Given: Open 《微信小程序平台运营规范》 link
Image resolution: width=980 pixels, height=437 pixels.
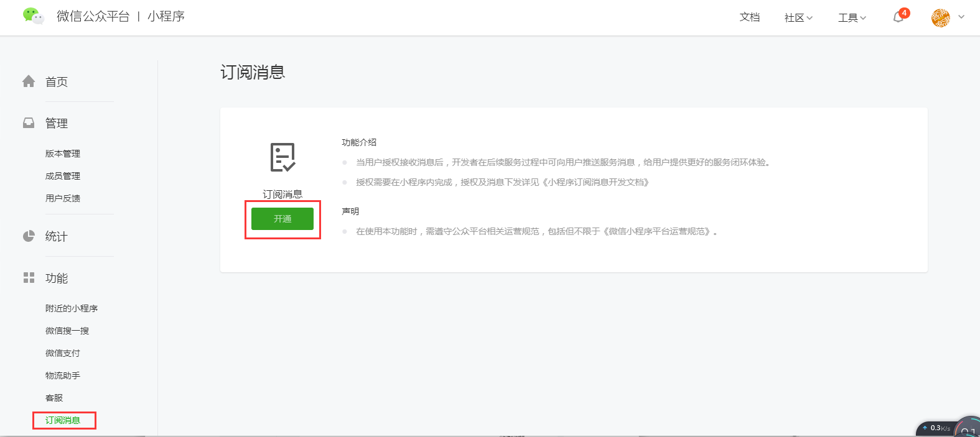Looking at the screenshot, I should click(x=658, y=231).
